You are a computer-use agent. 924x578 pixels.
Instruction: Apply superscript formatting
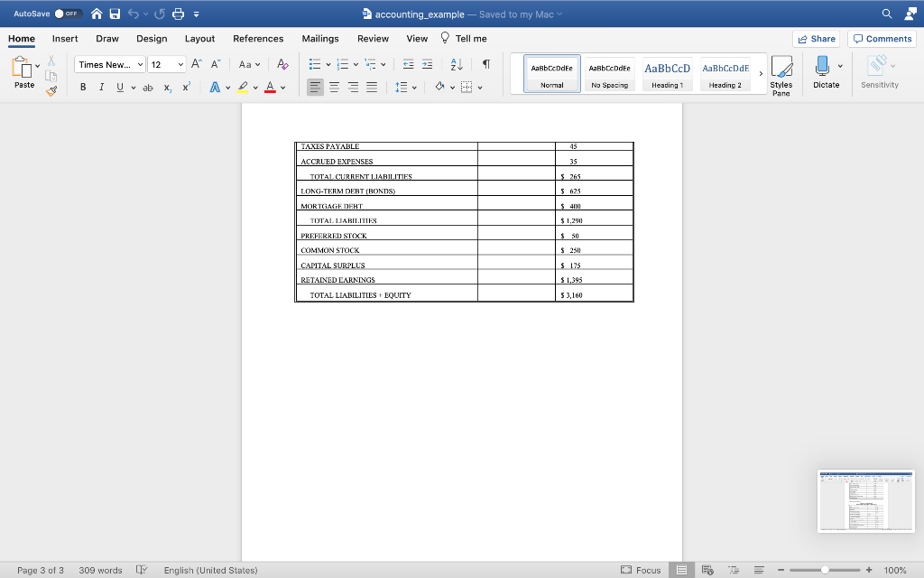point(186,88)
